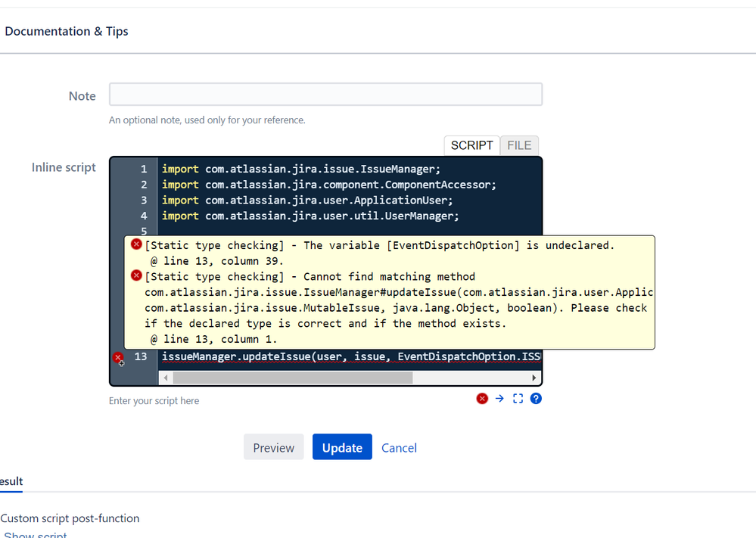The height and width of the screenshot is (538, 756).
Task: Place cursor on line 3 ApplicationUser import
Action: [307, 200]
